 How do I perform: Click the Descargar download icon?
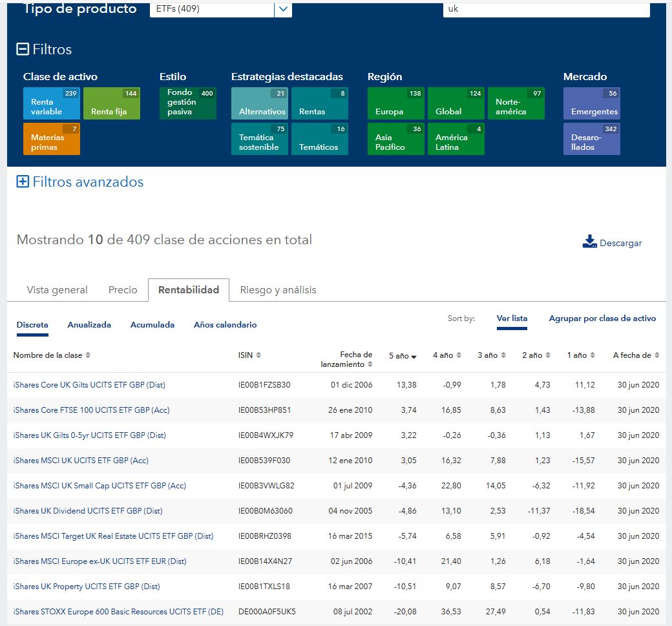(x=590, y=242)
